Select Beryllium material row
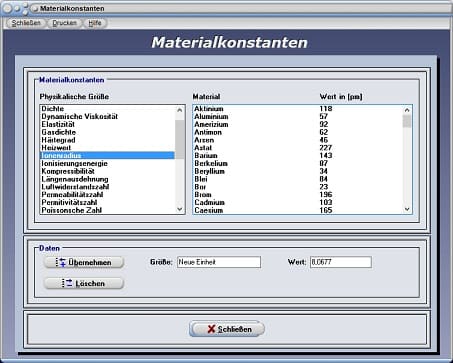The height and width of the screenshot is (363, 453). pyautogui.click(x=298, y=171)
